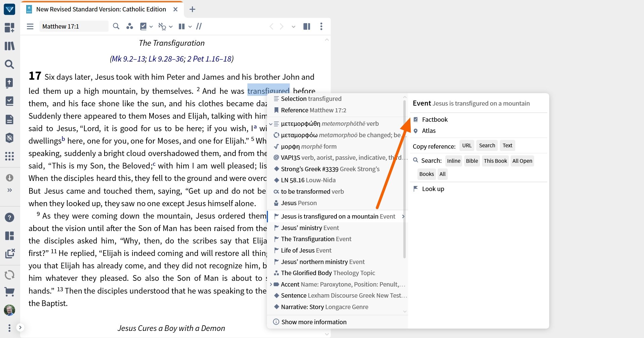Click the interlinear toolbar icon
The height and width of the screenshot is (338, 644).
click(162, 26)
